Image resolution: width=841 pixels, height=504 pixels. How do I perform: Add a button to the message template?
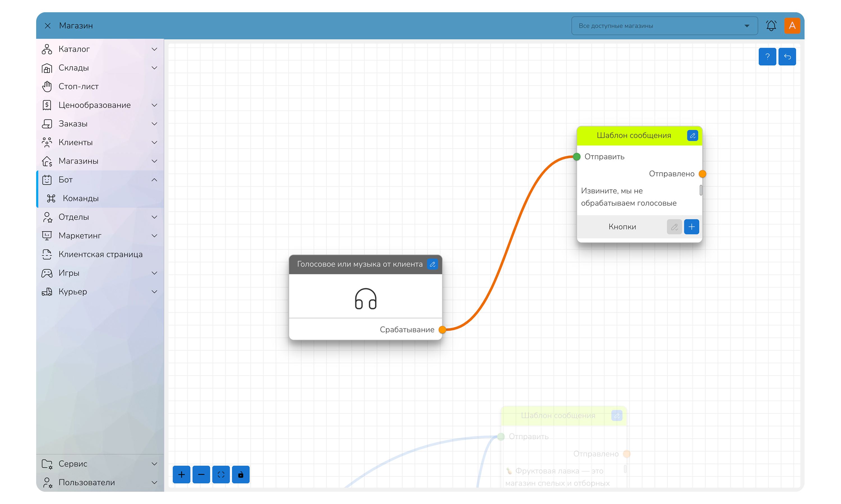pyautogui.click(x=691, y=227)
